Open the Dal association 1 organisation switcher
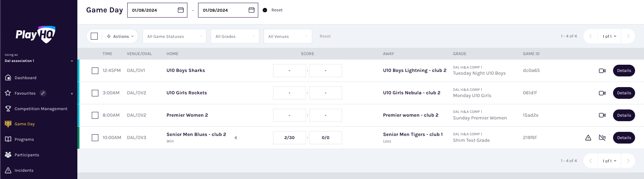The width and height of the screenshot is (644, 179). pos(39,61)
